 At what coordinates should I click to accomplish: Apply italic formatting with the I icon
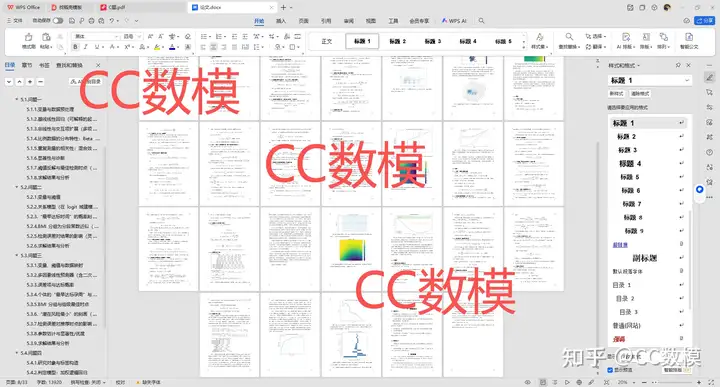(85, 47)
